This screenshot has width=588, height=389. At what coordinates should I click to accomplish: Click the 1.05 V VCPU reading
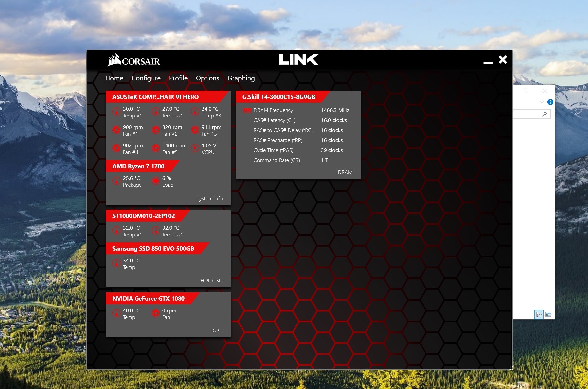[209, 145]
